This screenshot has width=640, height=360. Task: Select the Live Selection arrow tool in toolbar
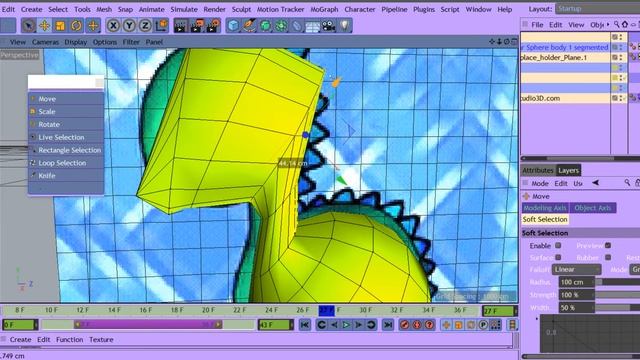tap(28, 26)
